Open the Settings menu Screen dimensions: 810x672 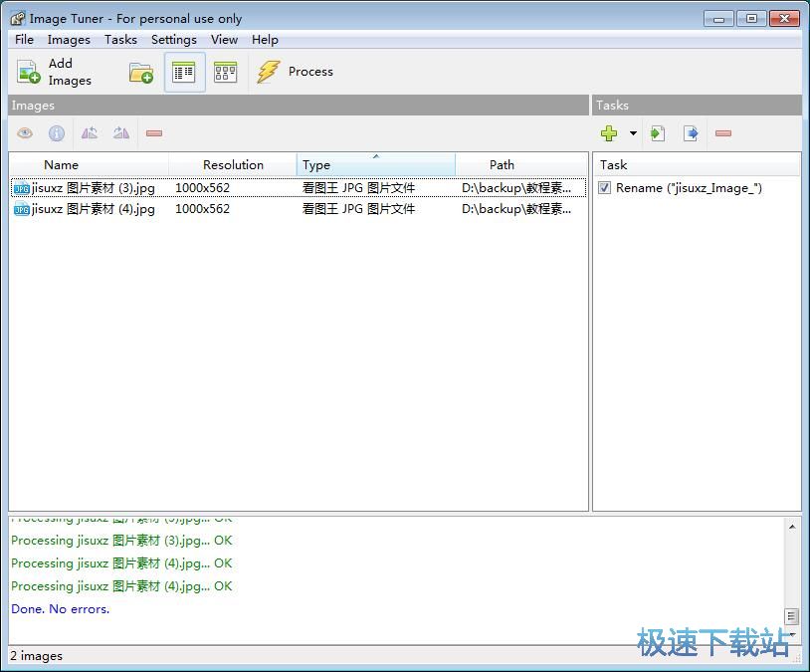pyautogui.click(x=174, y=40)
